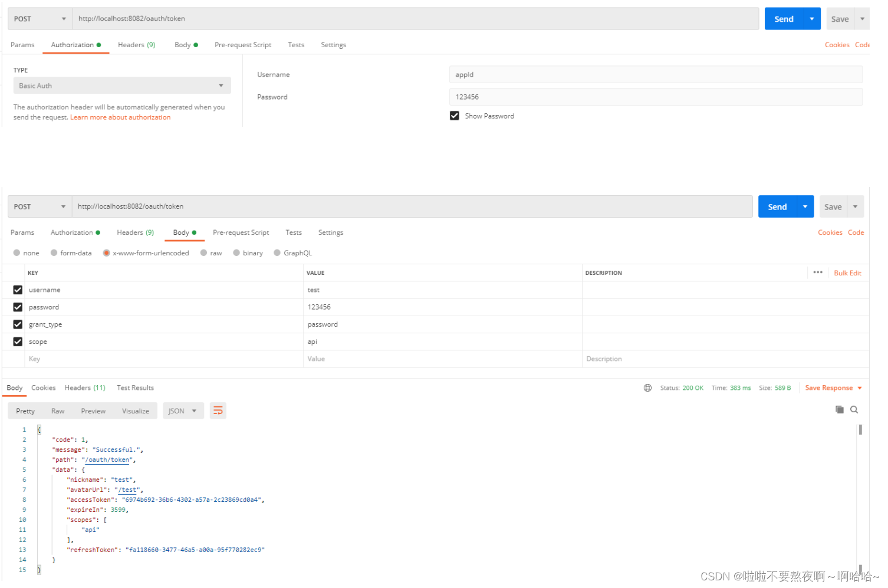Open Headers (9) tab in top request
888x588 pixels.
[137, 45]
